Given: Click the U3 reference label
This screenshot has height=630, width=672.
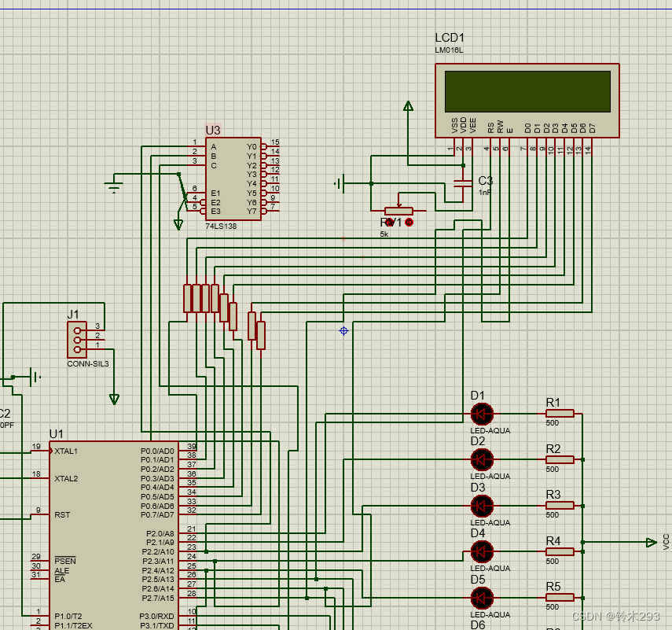Looking at the screenshot, I should coord(213,130).
